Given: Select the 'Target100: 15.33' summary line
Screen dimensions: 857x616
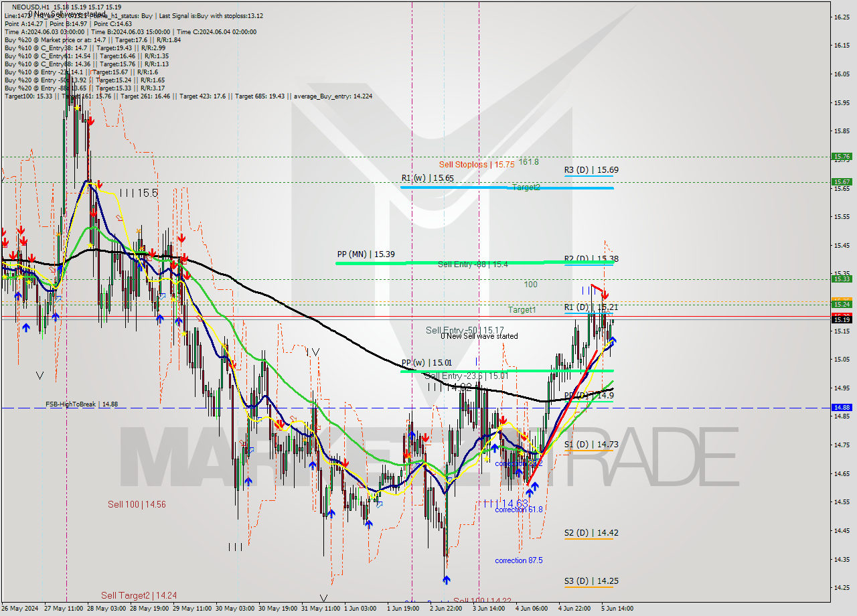Looking at the screenshot, I should click(188, 96).
